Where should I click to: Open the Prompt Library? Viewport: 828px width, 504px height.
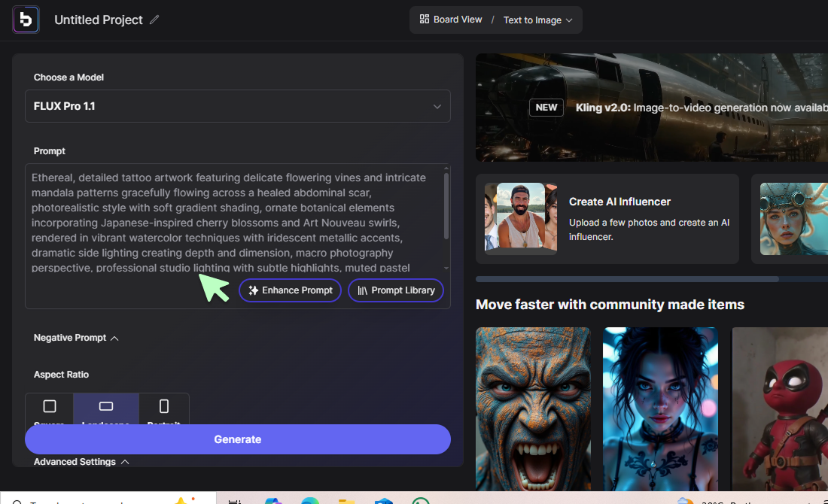(395, 290)
